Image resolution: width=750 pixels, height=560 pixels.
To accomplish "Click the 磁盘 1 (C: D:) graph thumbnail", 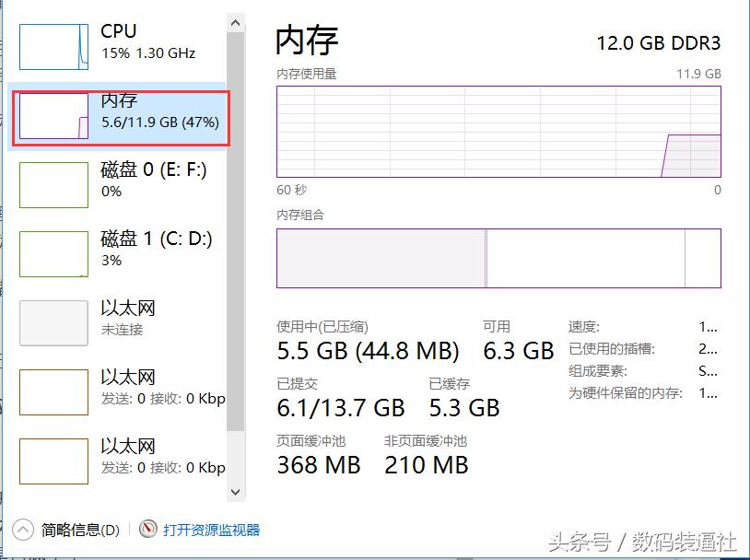I will tap(53, 253).
